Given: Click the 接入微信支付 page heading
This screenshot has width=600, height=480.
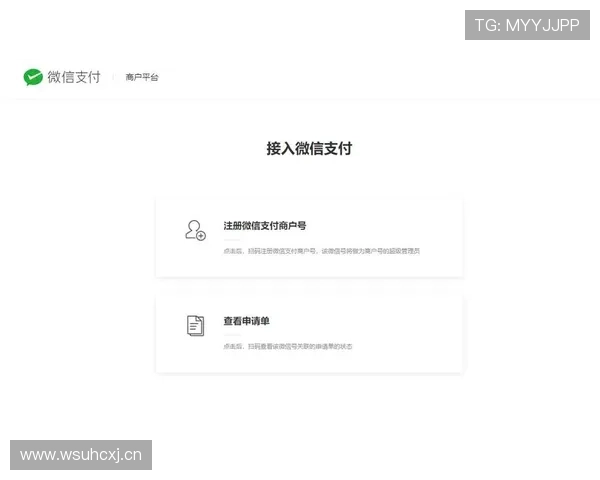Looking at the screenshot, I should click(309, 149).
